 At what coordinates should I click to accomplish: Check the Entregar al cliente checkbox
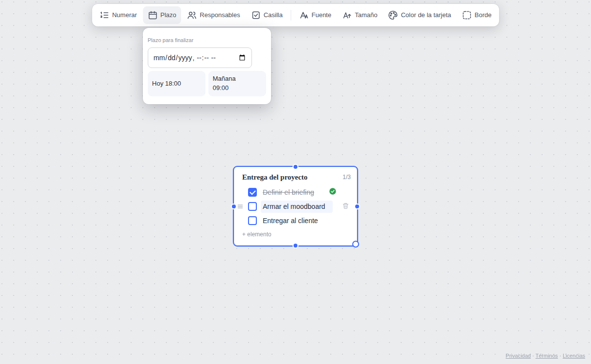click(x=252, y=221)
